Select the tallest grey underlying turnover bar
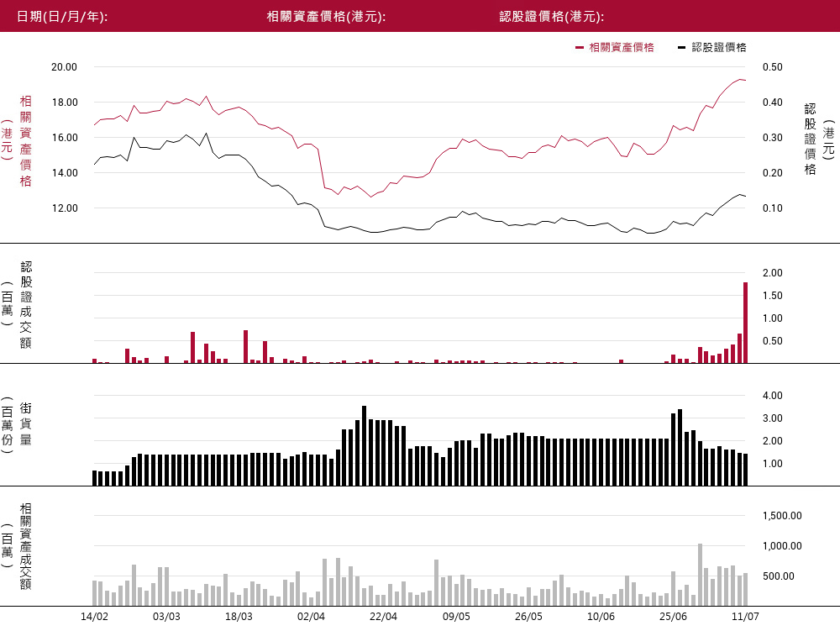 700,575
